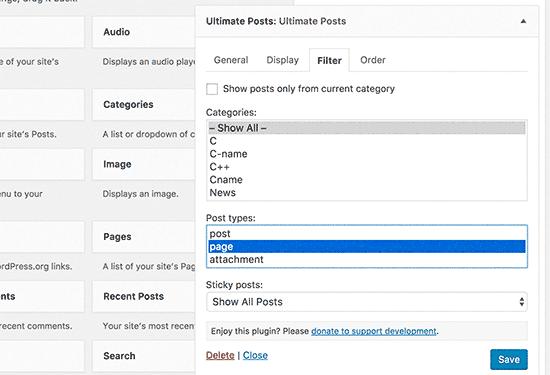
Task: Choose 'page' in Post types list
Action: [x=367, y=247]
